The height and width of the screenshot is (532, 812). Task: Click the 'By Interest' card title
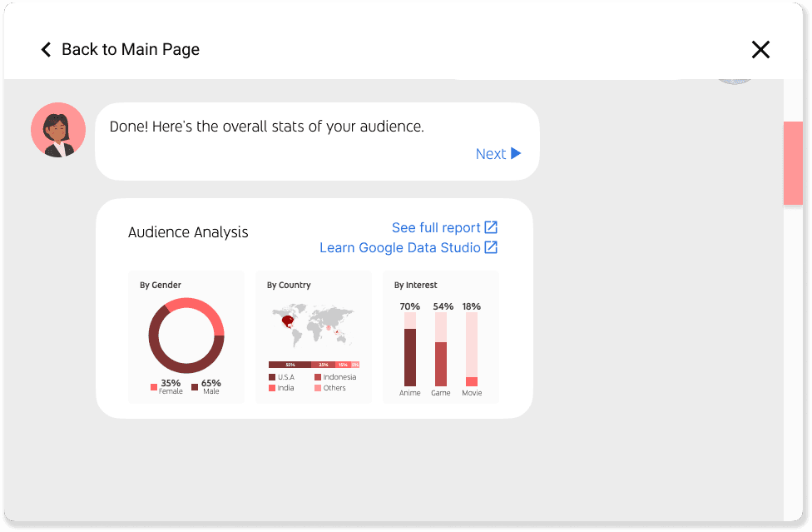click(x=416, y=285)
